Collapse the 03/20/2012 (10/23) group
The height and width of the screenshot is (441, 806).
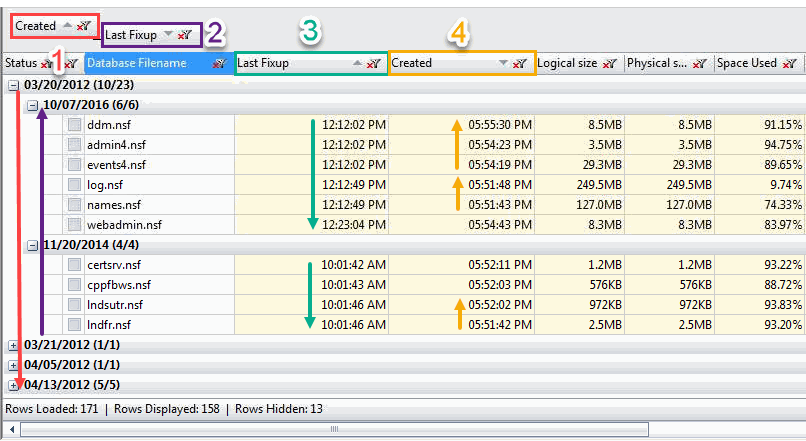(13, 85)
